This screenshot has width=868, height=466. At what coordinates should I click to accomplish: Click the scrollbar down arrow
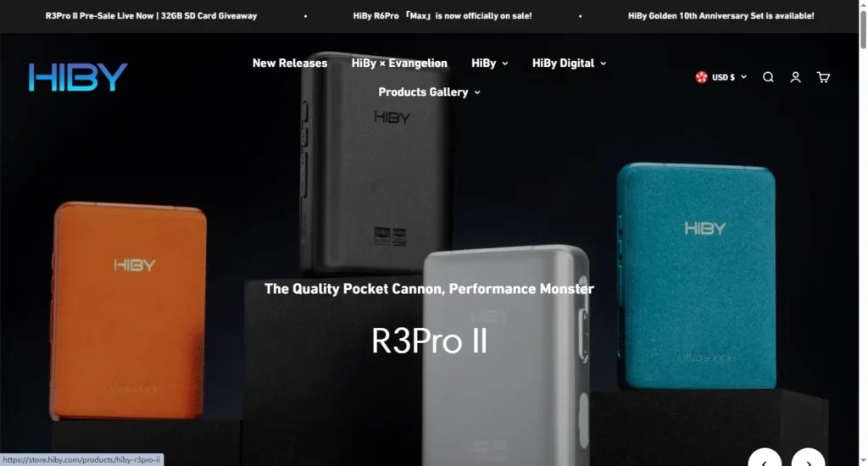point(863,461)
